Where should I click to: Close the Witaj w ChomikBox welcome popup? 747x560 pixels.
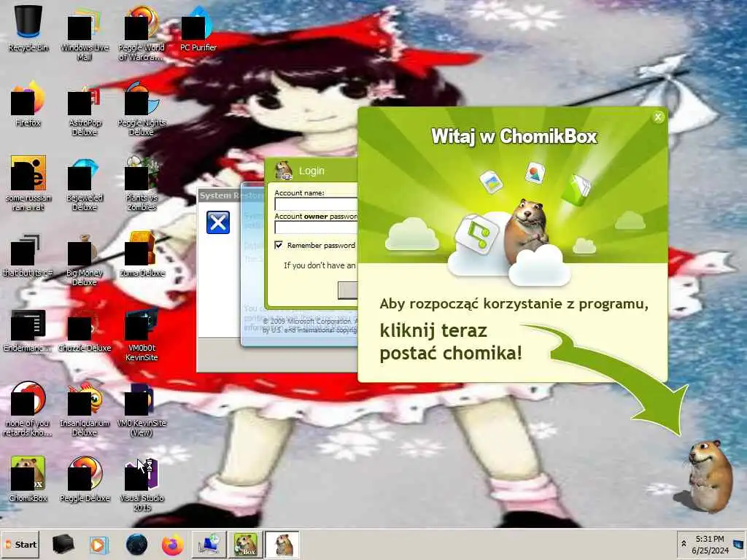click(x=658, y=117)
